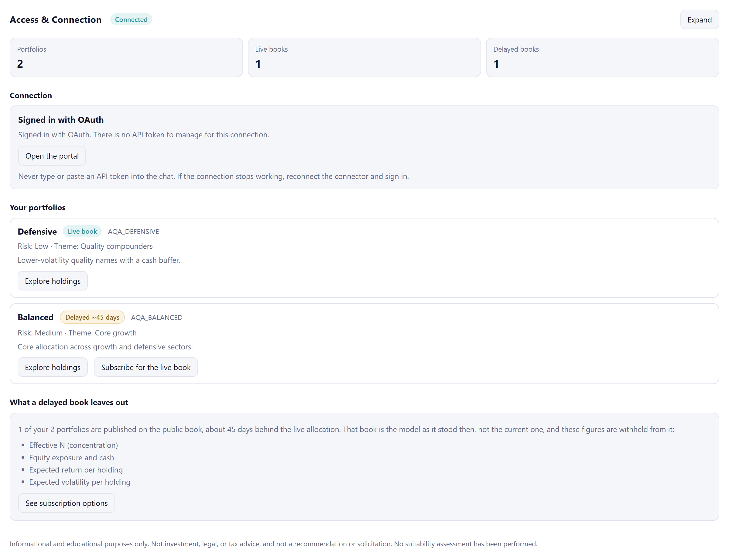Click the AQA_DEFENSIVE identifier
The width and height of the screenshot is (729, 560).
coord(133,231)
